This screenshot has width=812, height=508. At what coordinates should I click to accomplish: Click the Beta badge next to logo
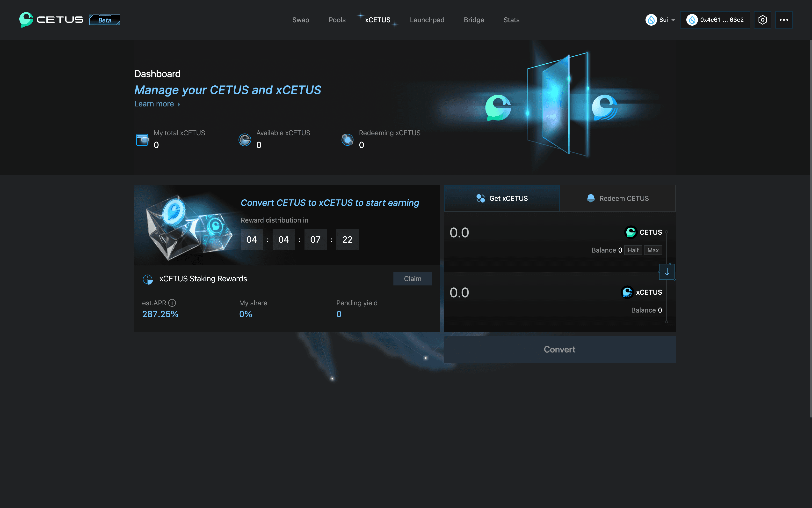(x=105, y=20)
